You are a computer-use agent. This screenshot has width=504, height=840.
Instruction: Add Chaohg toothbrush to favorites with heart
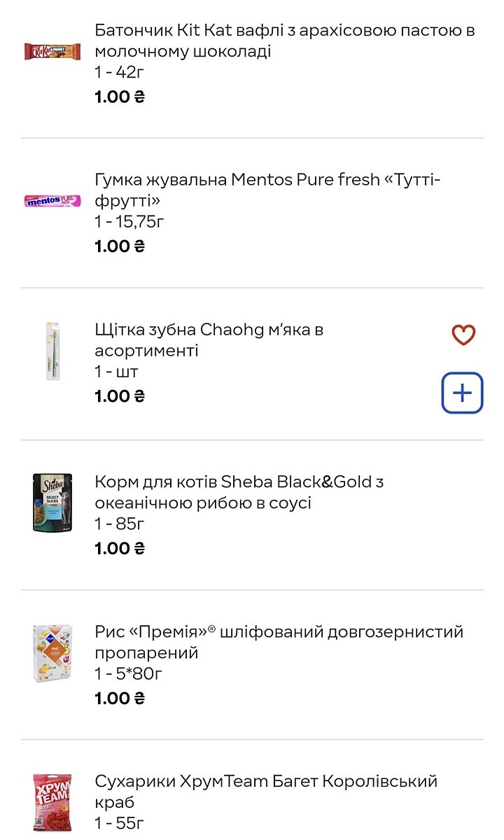463,335
